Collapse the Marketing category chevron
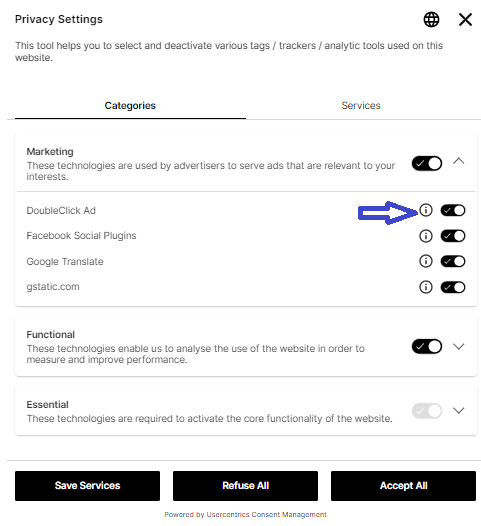Screen dimensions: 481x526 point(459,161)
